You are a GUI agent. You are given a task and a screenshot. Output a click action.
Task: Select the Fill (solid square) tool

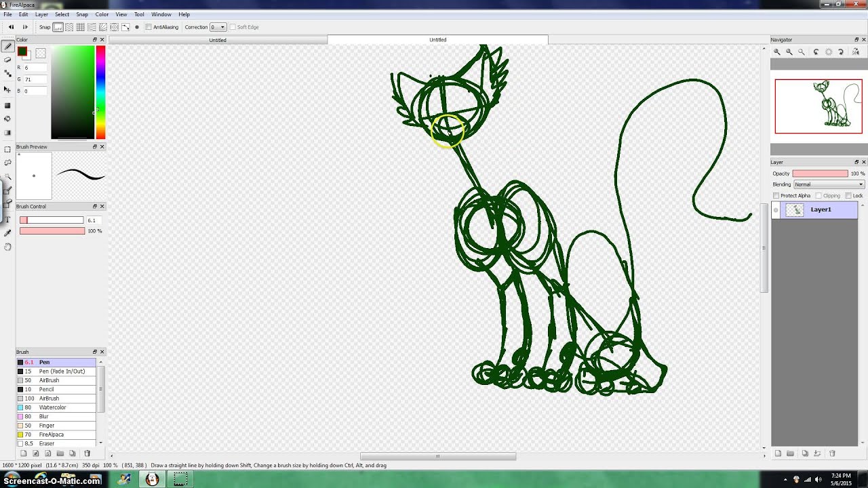click(7, 106)
